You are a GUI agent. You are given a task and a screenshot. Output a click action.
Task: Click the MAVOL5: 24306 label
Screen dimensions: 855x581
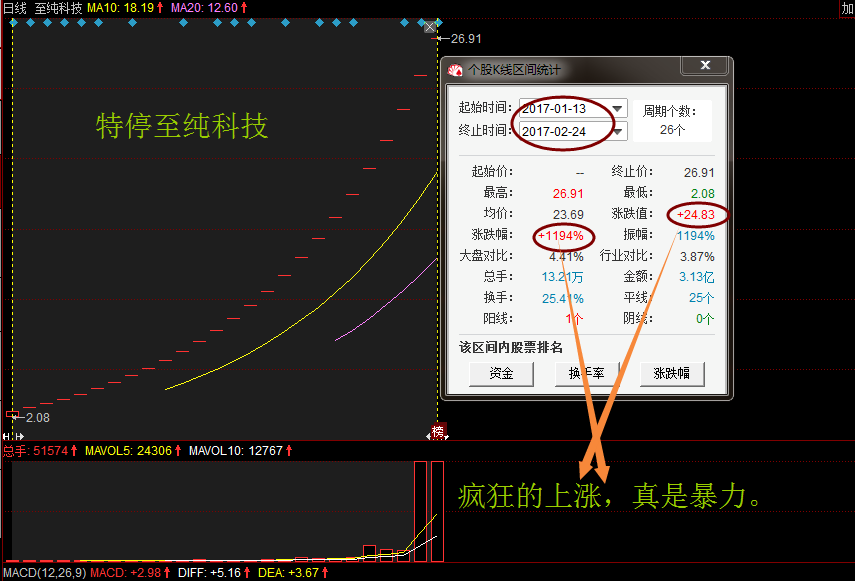click(133, 451)
